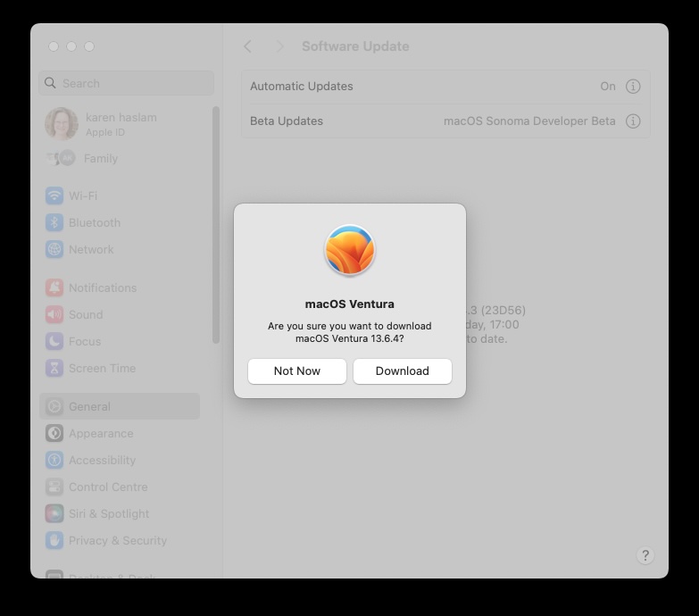699x616 pixels.
Task: Click the 'Appearance' sidebar text
Action: pyautogui.click(x=101, y=433)
